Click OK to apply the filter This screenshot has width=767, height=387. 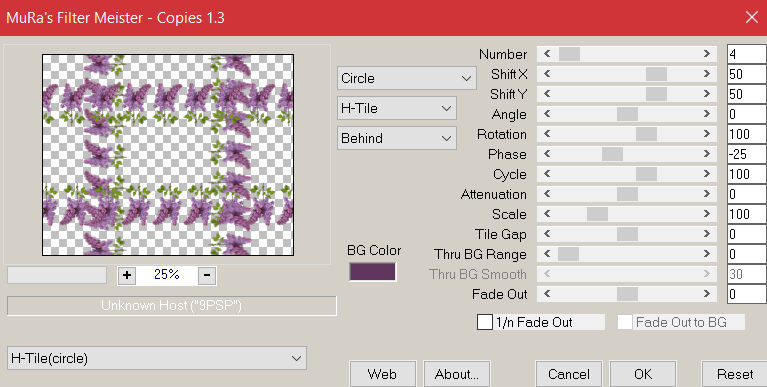(643, 374)
